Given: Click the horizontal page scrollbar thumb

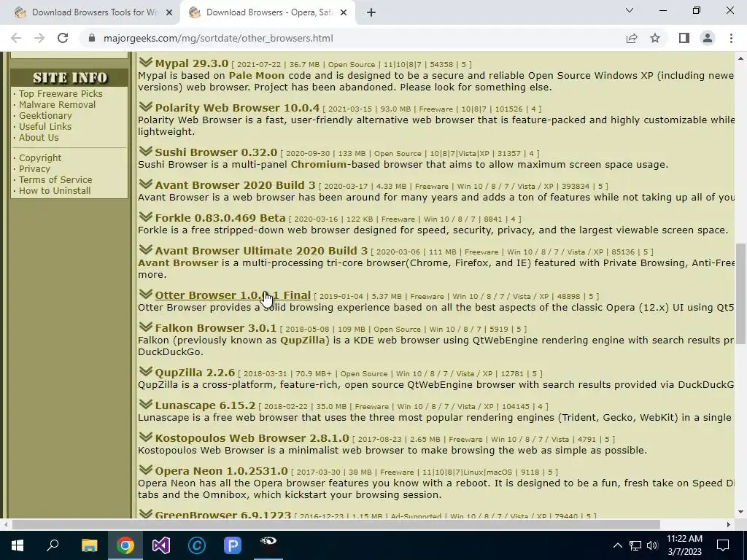Looking at the screenshot, I should coord(336,524).
